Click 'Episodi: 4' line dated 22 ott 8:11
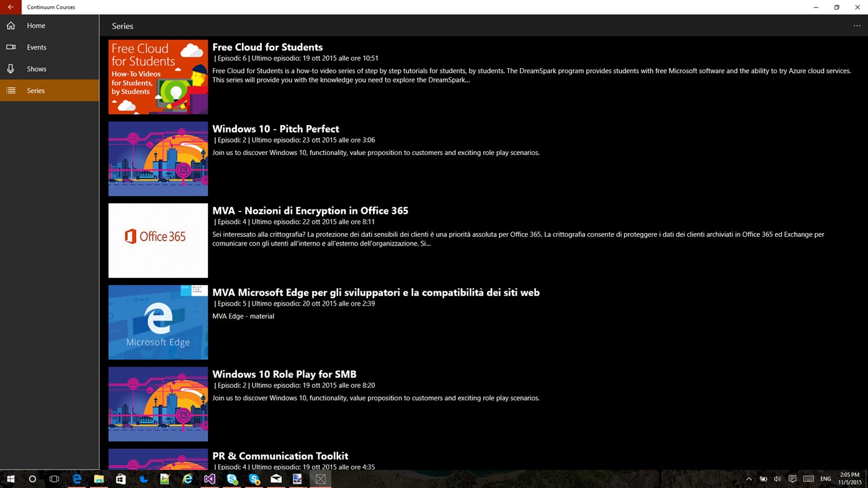The width and height of the screenshot is (868, 488). pyautogui.click(x=294, y=222)
